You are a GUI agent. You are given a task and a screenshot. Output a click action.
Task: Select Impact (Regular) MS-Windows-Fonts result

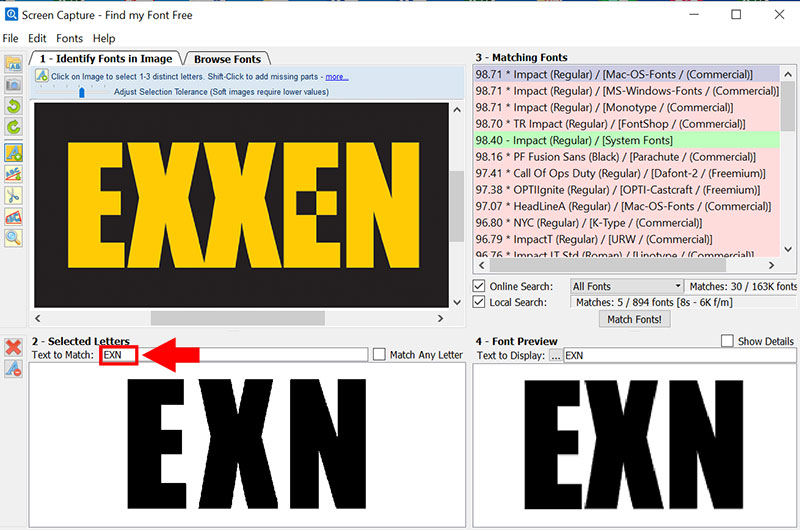pyautogui.click(x=627, y=91)
